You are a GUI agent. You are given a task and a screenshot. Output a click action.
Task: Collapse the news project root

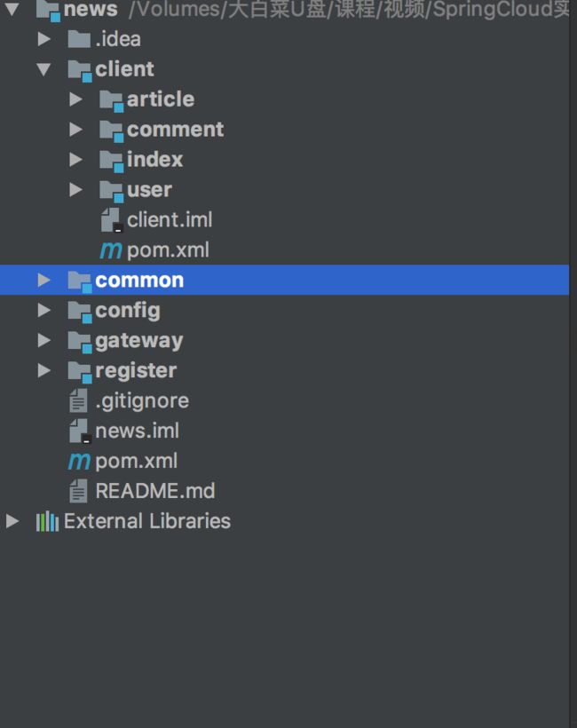tap(12, 9)
